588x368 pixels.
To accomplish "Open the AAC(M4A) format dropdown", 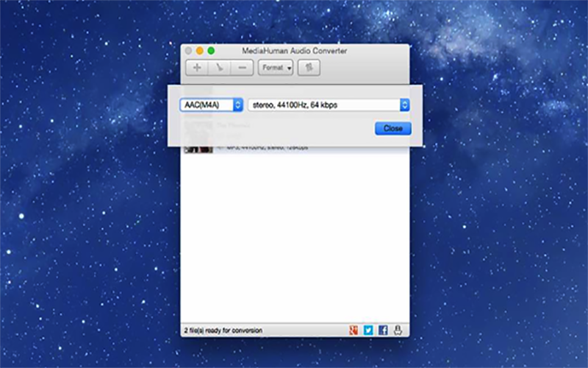I will tap(212, 105).
